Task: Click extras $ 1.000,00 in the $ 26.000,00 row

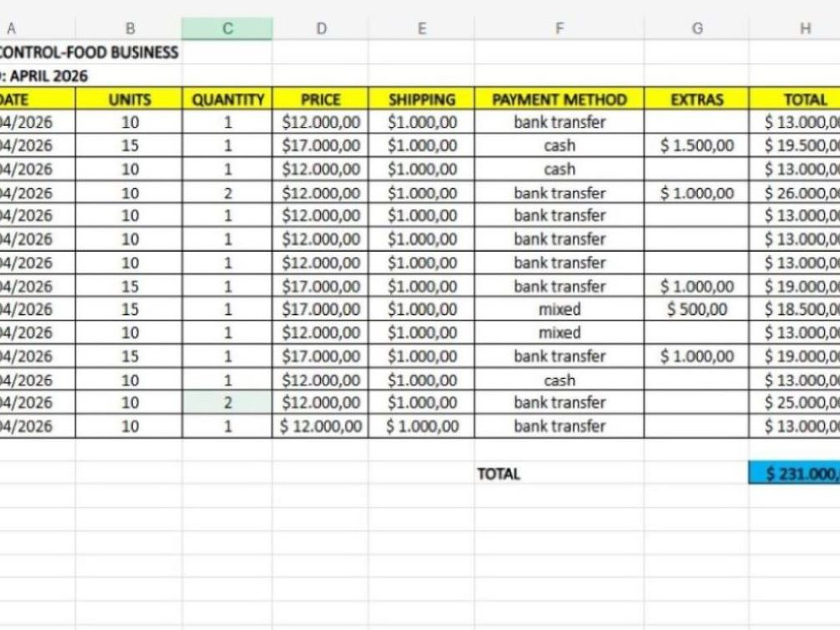Action: (x=696, y=192)
